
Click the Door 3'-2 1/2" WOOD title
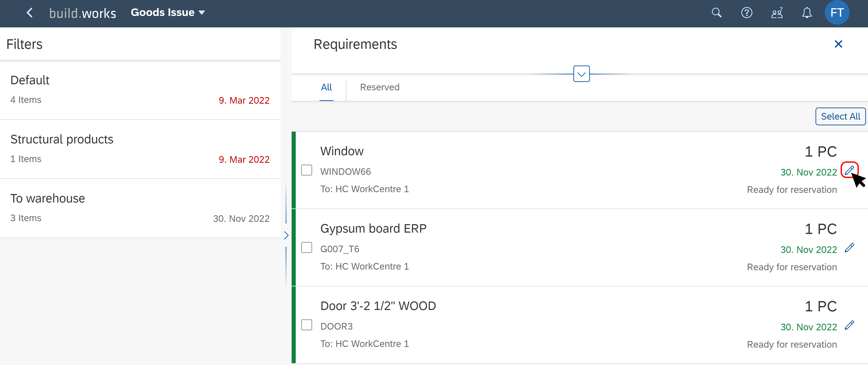point(378,306)
